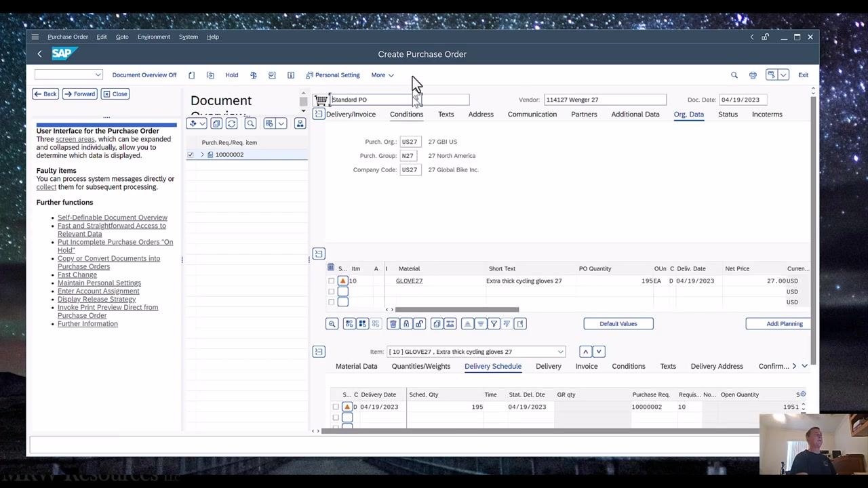Click the sort ascending icon in item toolbar
This screenshot has height=488, width=868.
pos(467,324)
